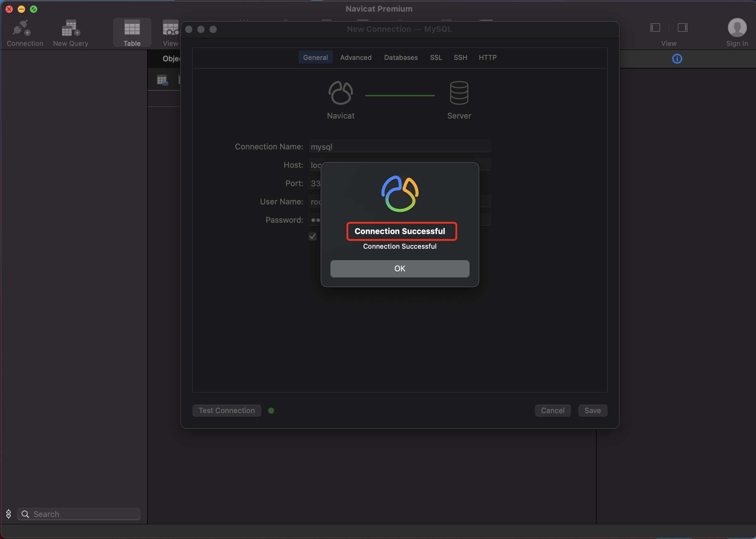
Task: Open the Databases tab
Action: 401,57
